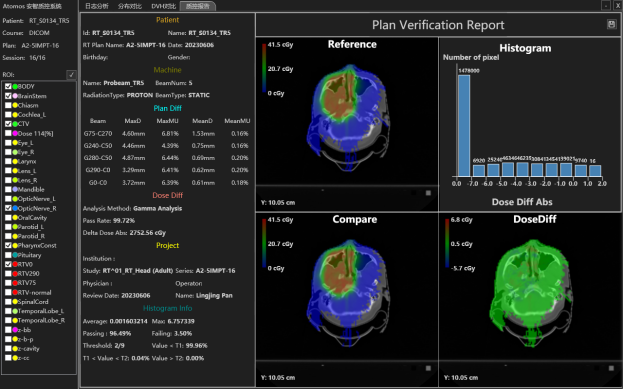The width and height of the screenshot is (623, 389).
Task: Uncheck the CTV ROI checkbox
Action: [8, 124]
